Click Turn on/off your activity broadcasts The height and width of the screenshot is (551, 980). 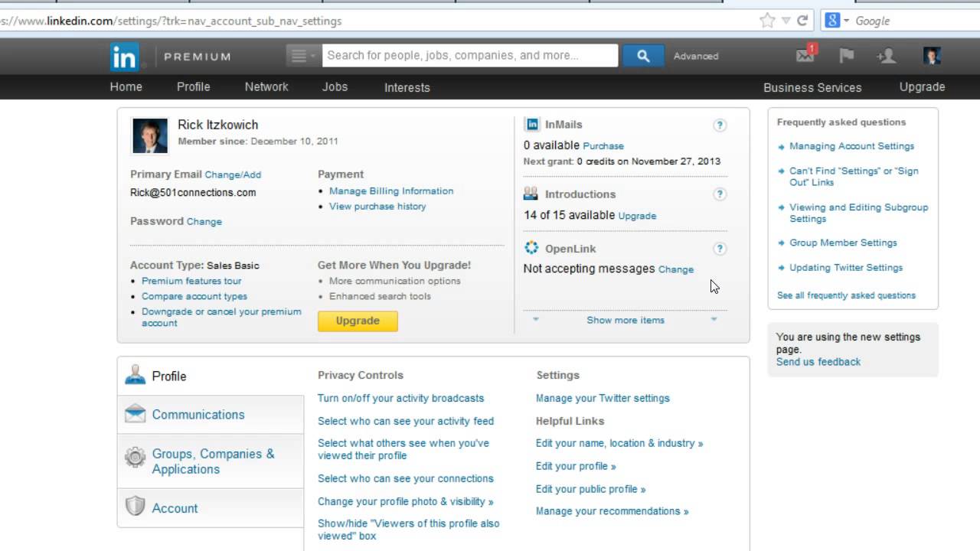pos(400,398)
